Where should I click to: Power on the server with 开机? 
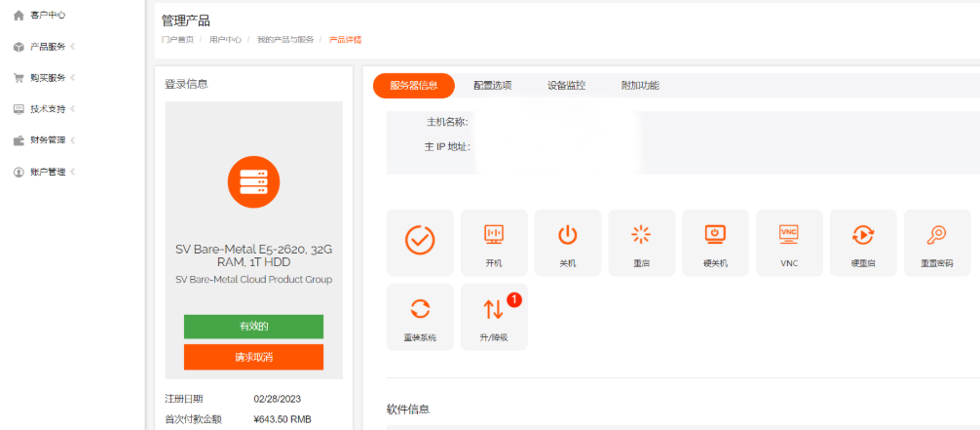pos(494,243)
